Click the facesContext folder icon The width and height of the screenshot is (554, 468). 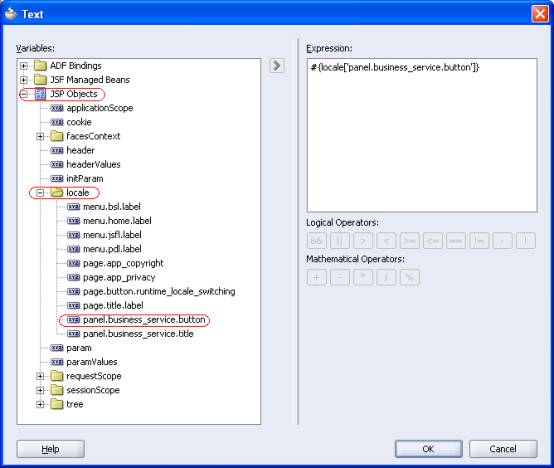point(57,136)
